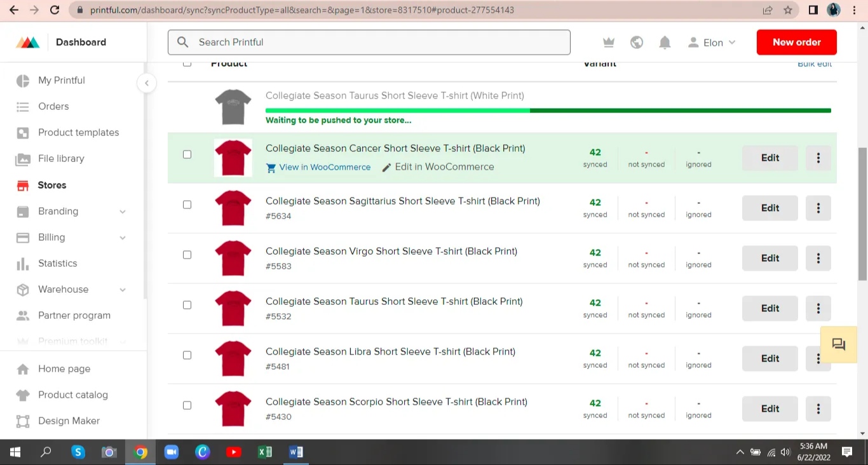
Task: Open the crown premium icon
Action: (x=609, y=43)
